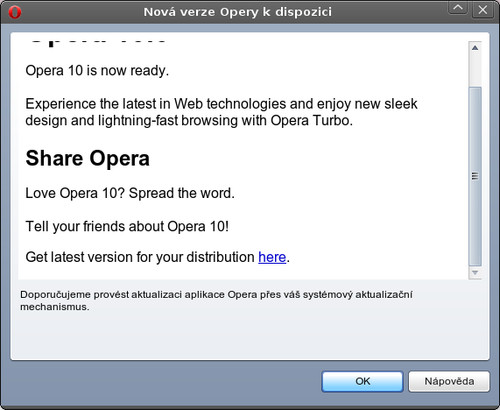
Task: Click the 'Share Opera' heading
Action: 88,158
